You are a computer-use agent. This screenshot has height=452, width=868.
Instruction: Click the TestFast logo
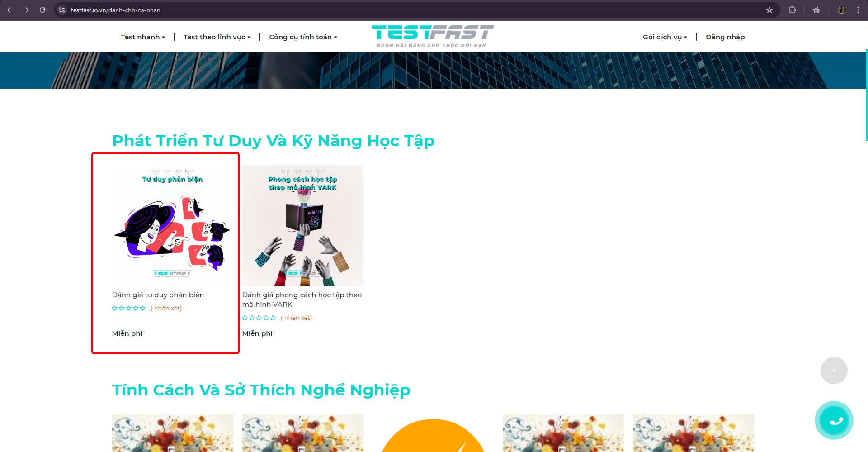433,36
